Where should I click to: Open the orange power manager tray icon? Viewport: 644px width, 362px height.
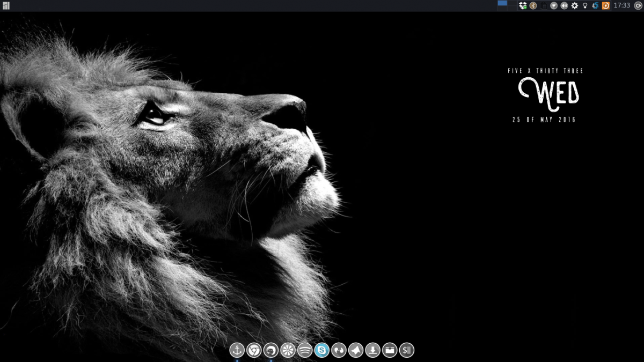(x=605, y=5)
